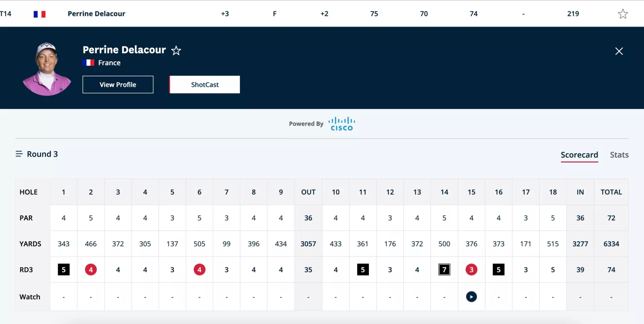Image resolution: width=644 pixels, height=324 pixels.
Task: Play the hole 15 watch video
Action: click(x=471, y=297)
